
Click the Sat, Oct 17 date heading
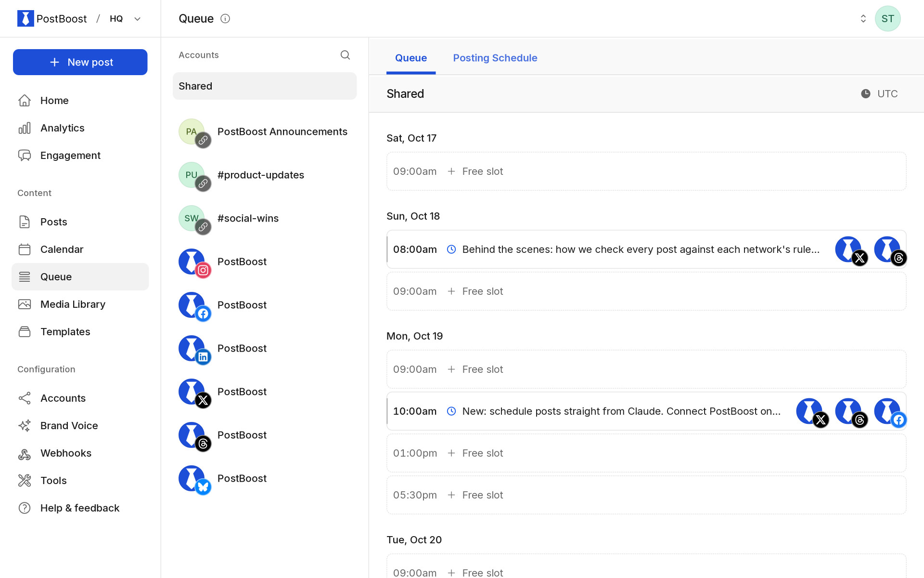pos(411,138)
